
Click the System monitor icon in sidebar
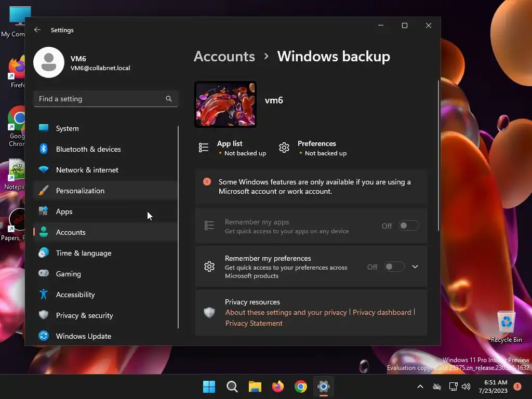coord(44,128)
